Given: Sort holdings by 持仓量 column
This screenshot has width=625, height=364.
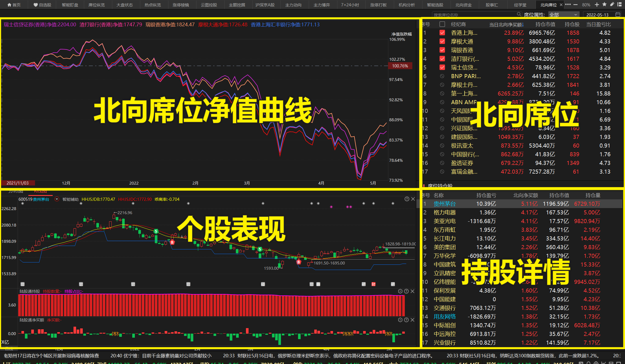Looking at the screenshot, I should [x=593, y=195].
